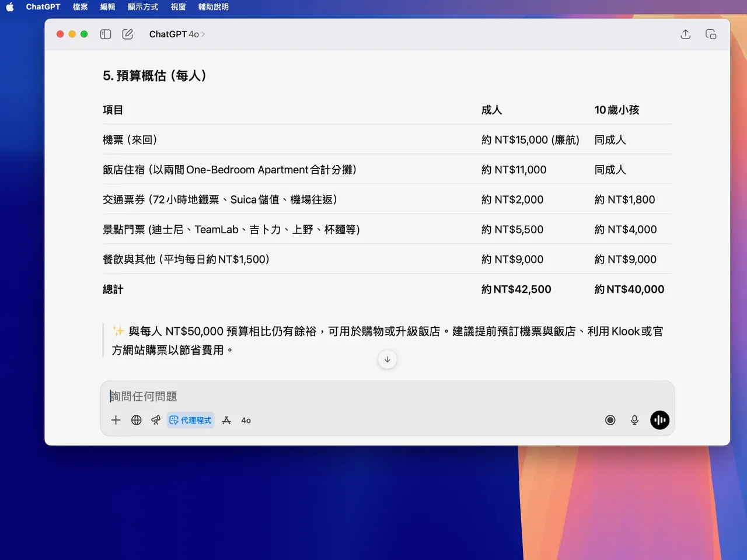
Task: Click the 約 NT$40,000 total cell
Action: tap(630, 289)
